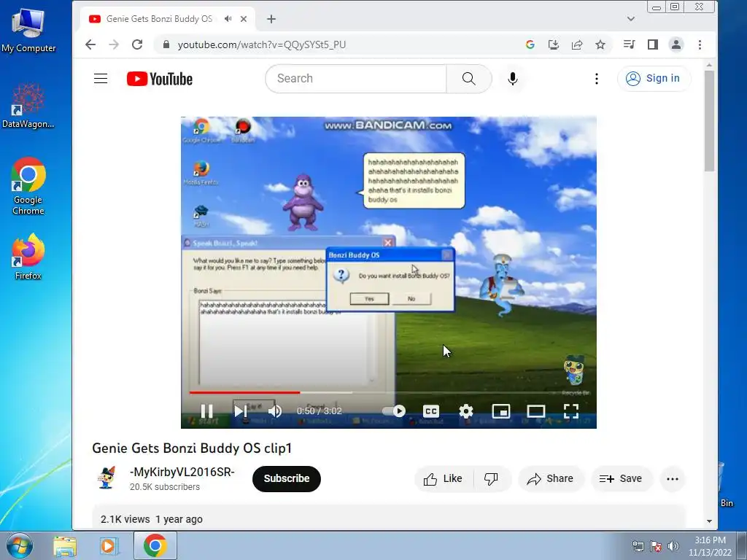Select Firefox desktop shortcut
Image resolution: width=747 pixels, height=560 pixels.
(x=28, y=256)
